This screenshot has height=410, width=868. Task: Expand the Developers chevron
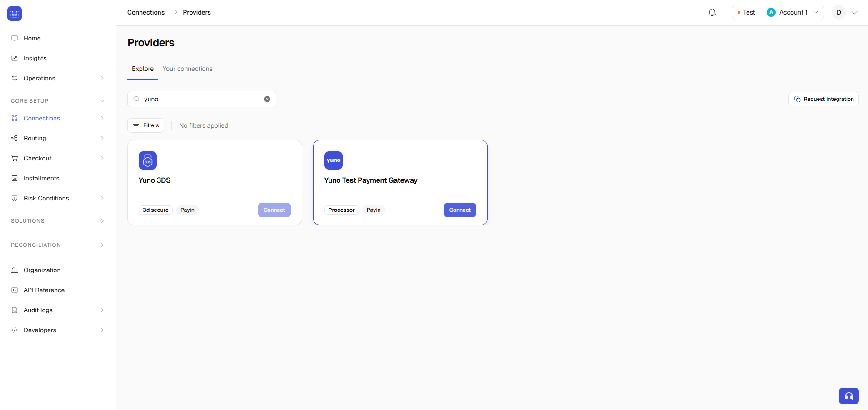102,330
